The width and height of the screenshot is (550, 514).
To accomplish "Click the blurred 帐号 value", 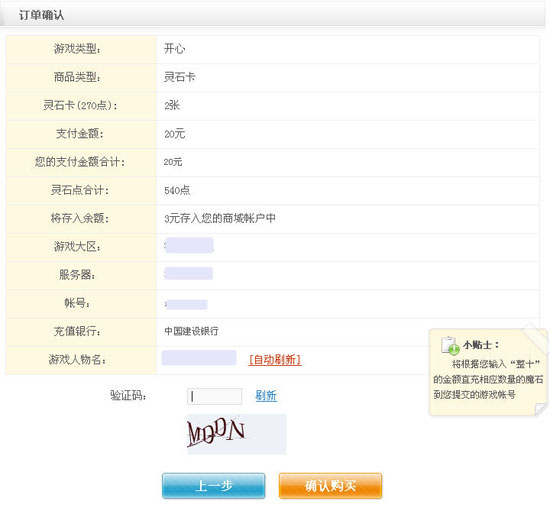I will (186, 304).
